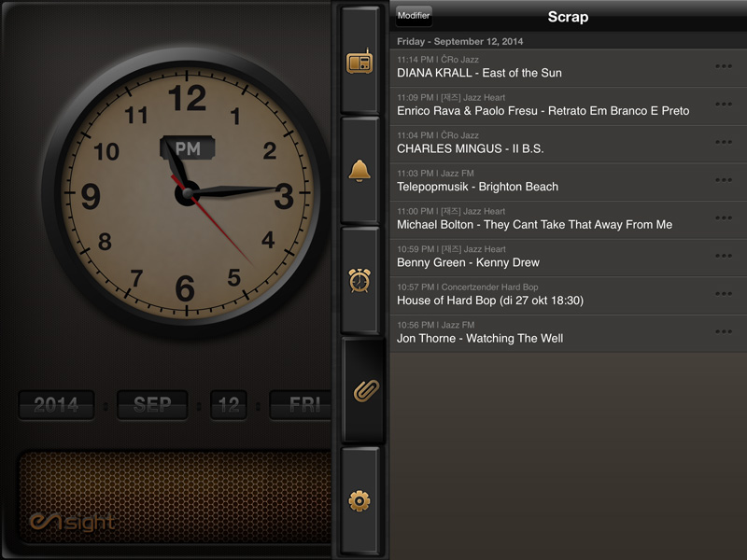Open options for House of Hard Bop entry
This screenshot has height=560, width=747.
tap(723, 294)
